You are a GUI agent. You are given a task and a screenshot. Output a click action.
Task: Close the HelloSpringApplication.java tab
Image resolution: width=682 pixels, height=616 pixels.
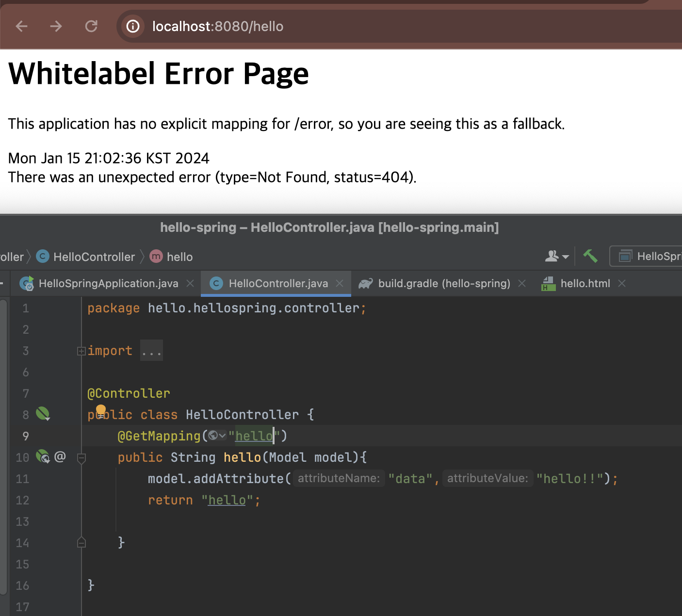pyautogui.click(x=191, y=283)
